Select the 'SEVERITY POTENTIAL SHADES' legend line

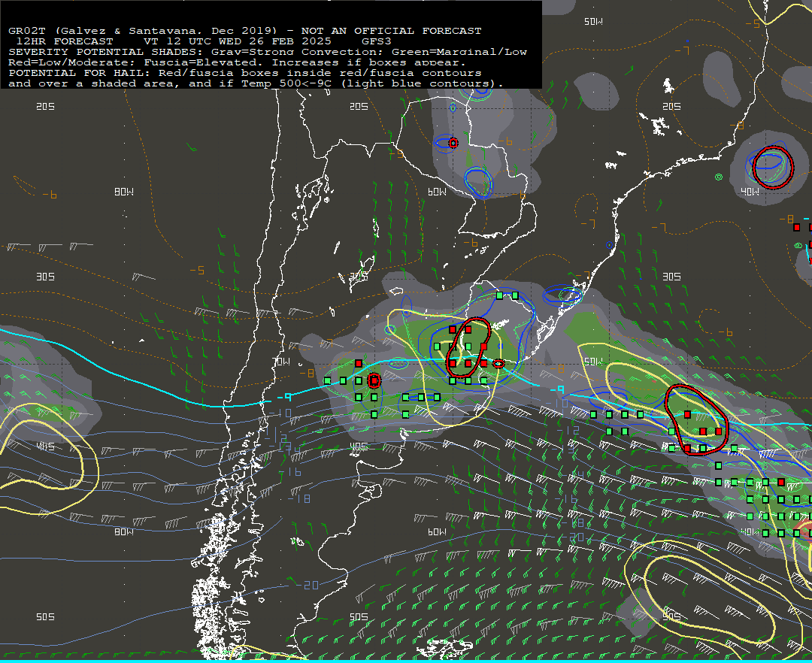pyautogui.click(x=268, y=52)
